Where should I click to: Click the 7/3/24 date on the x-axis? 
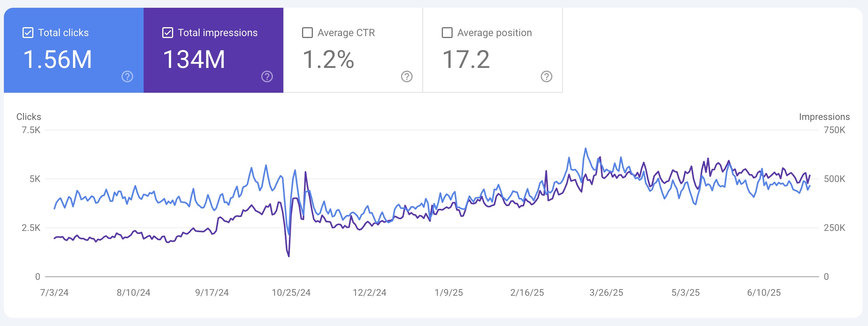pyautogui.click(x=54, y=293)
